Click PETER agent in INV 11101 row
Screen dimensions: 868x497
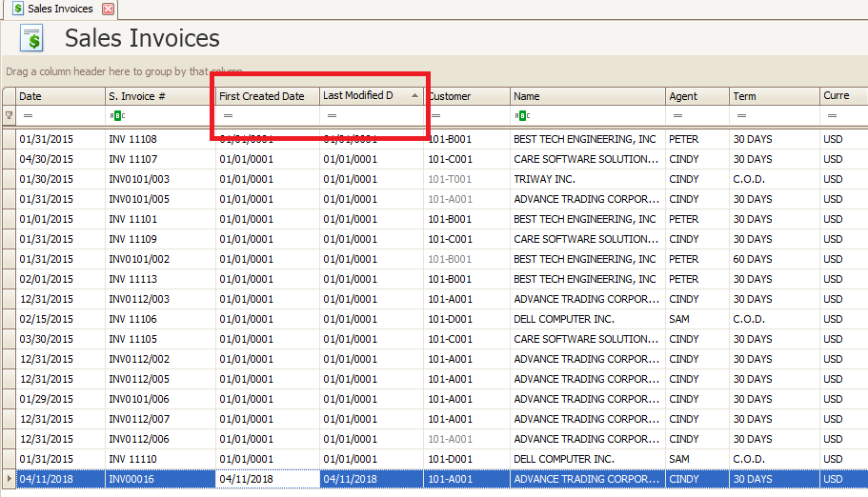[x=696, y=219]
